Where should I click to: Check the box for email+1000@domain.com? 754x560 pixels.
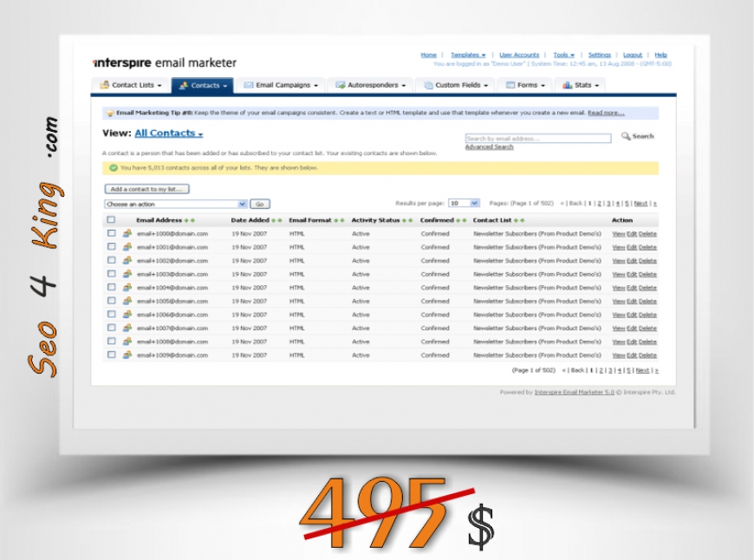[112, 233]
